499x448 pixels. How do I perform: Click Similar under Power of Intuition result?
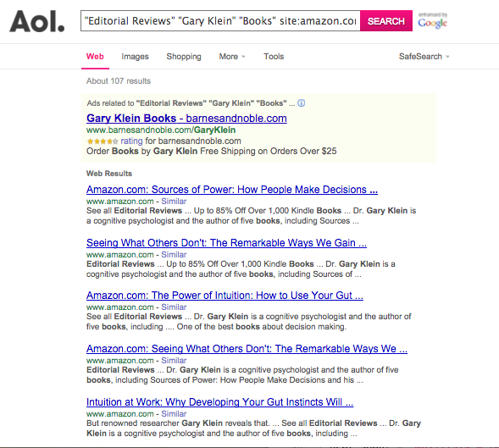[x=174, y=307]
